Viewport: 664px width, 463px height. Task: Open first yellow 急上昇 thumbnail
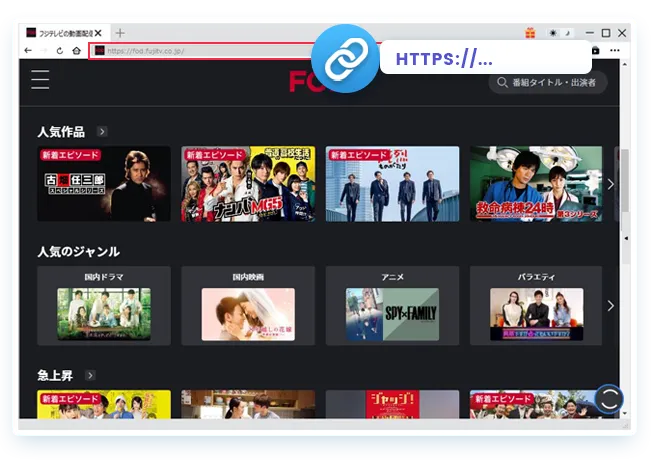pyautogui.click(x=104, y=405)
